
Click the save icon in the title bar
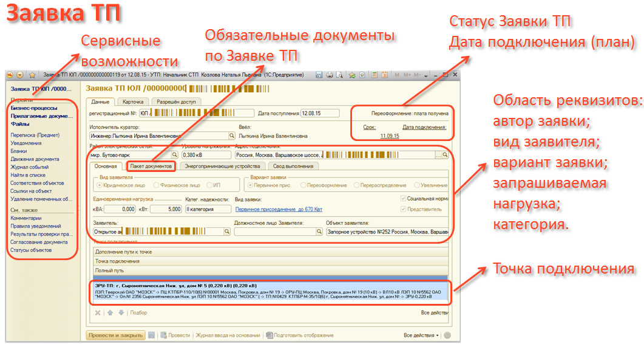(319, 75)
